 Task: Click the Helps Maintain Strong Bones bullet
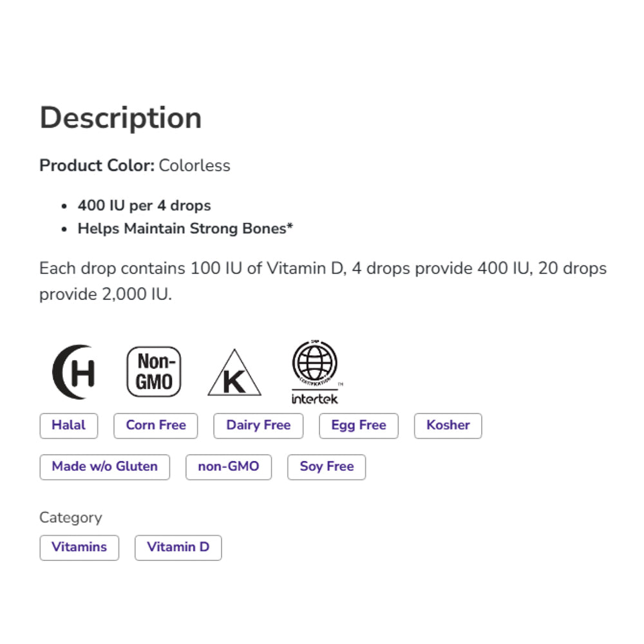(185, 229)
